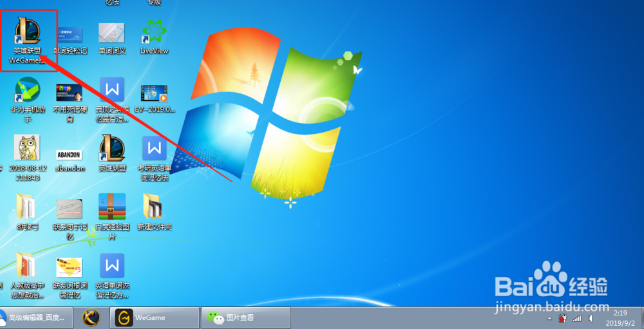Image resolution: width=644 pixels, height=329 pixels.
Task: Open the 人教版高中思想政治 folder
Action: (x=27, y=276)
